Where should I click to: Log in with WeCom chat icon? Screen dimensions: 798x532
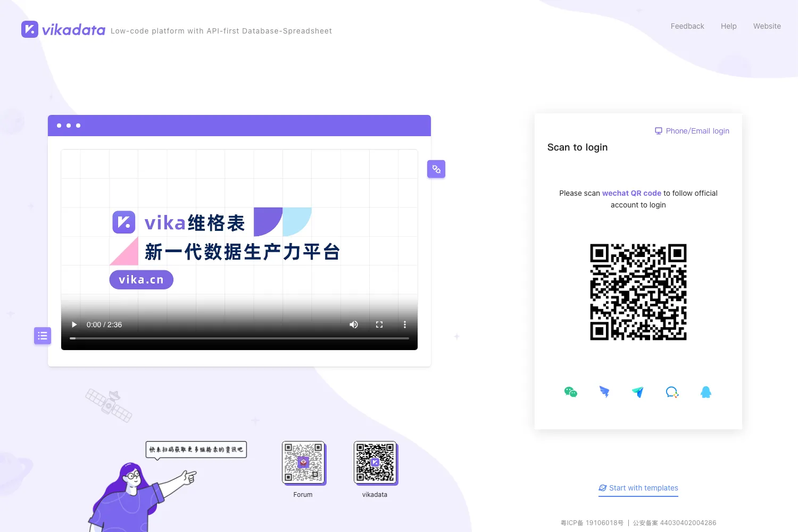(672, 392)
